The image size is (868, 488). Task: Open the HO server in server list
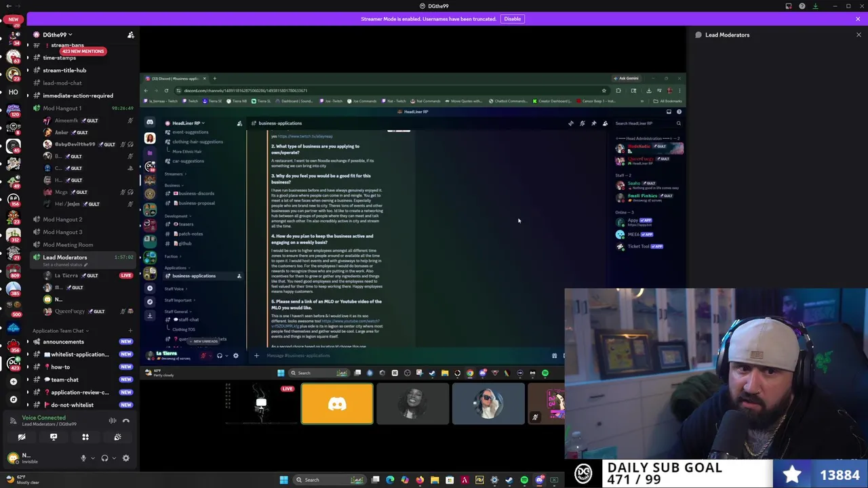[13, 91]
